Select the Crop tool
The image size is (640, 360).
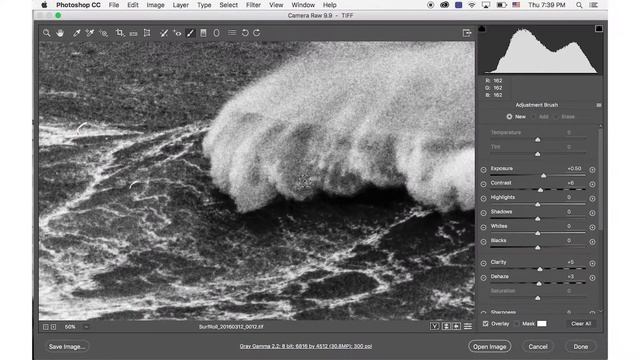click(119, 33)
